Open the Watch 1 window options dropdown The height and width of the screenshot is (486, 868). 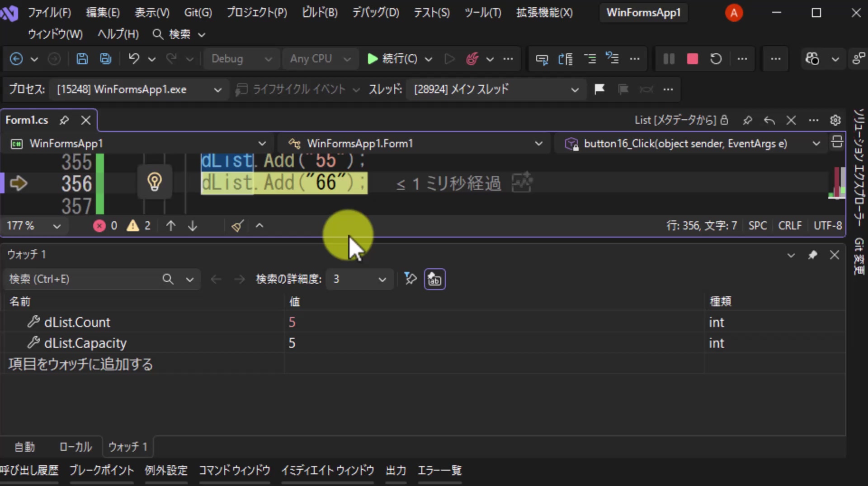[x=791, y=255]
